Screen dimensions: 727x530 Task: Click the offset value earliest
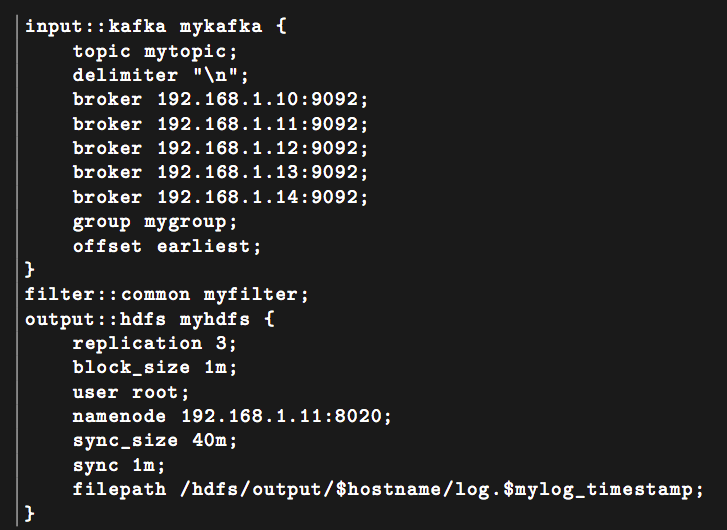click(x=204, y=246)
